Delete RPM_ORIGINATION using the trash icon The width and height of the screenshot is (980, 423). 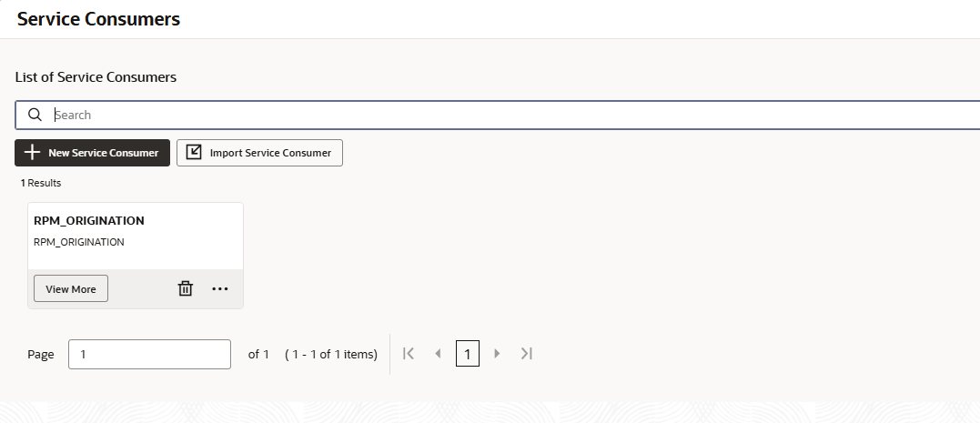(186, 288)
